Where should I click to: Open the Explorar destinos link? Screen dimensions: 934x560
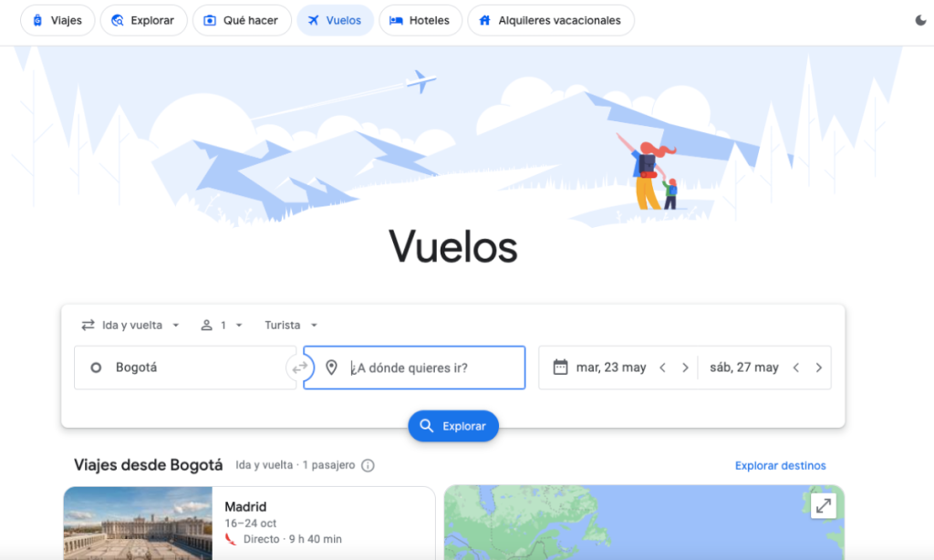point(781,465)
